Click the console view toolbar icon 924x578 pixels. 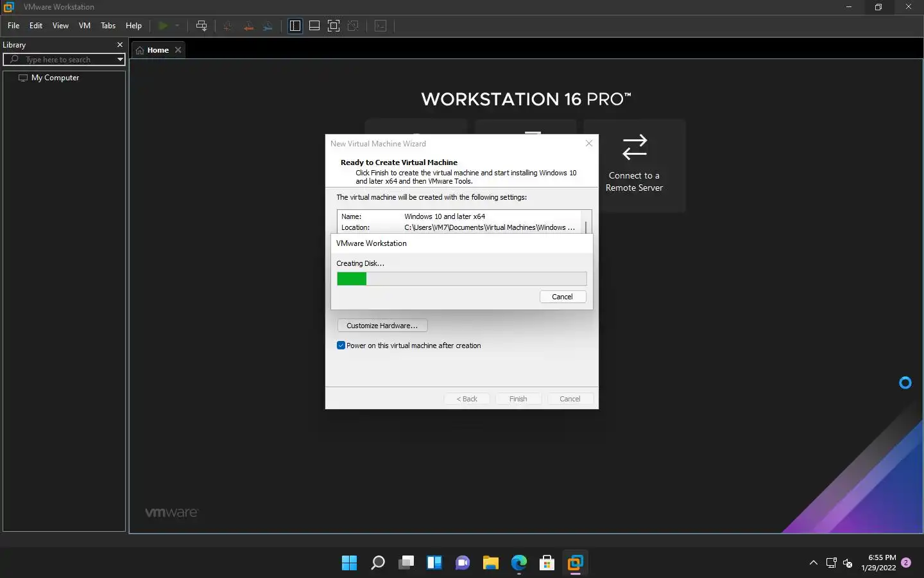point(381,26)
